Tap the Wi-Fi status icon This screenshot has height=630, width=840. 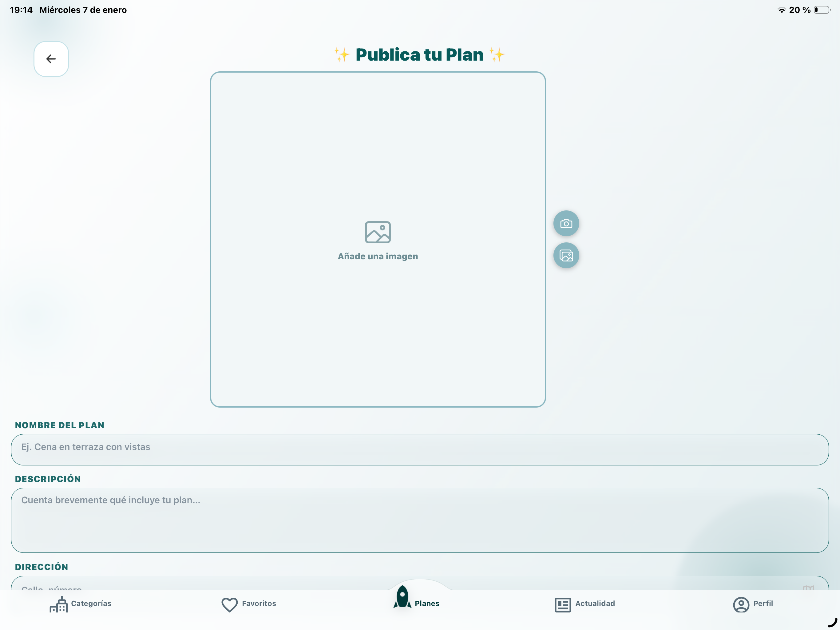[x=782, y=10]
